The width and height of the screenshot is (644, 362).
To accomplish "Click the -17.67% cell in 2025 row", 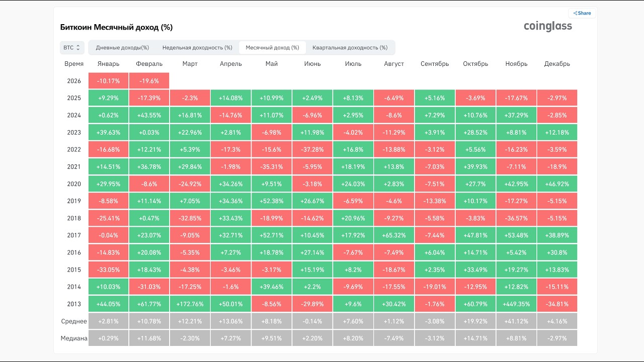I will 516,98.
